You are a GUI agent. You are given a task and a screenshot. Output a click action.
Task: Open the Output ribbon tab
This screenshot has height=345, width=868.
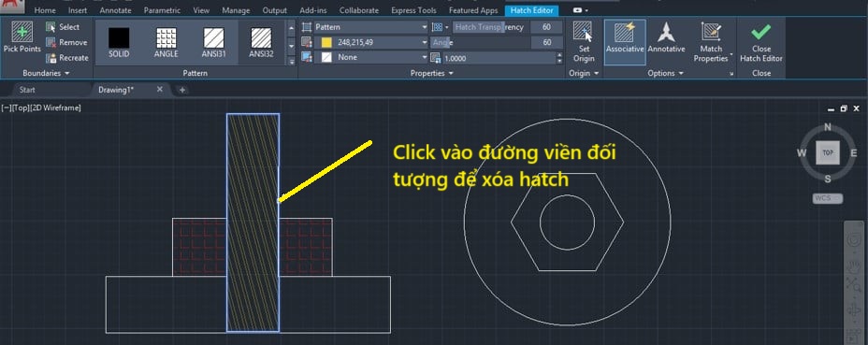point(275,10)
